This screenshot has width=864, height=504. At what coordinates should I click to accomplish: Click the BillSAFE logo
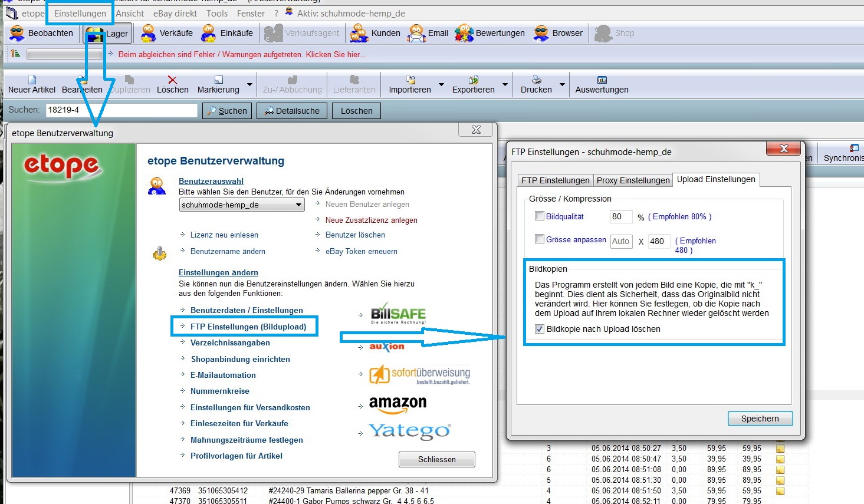point(398,315)
